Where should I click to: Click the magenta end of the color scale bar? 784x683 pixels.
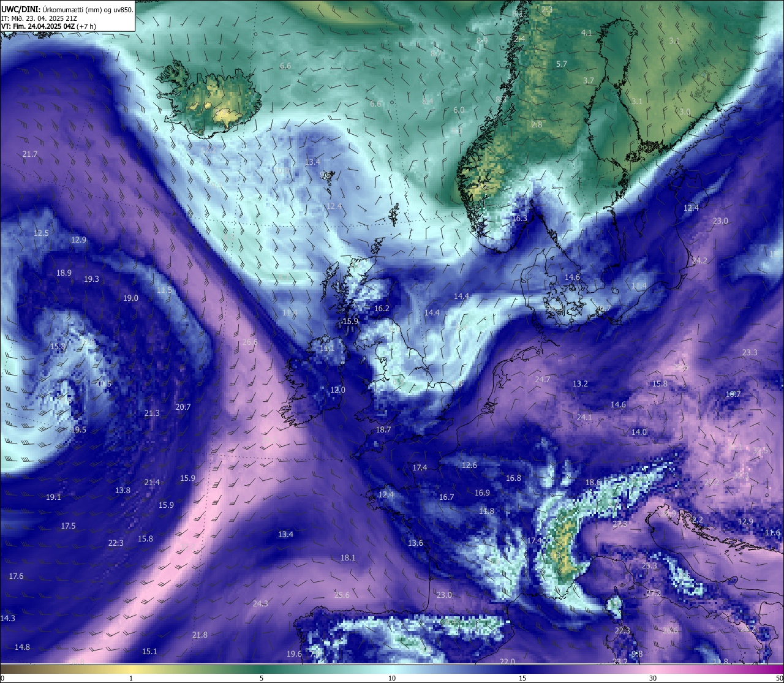tap(772, 668)
